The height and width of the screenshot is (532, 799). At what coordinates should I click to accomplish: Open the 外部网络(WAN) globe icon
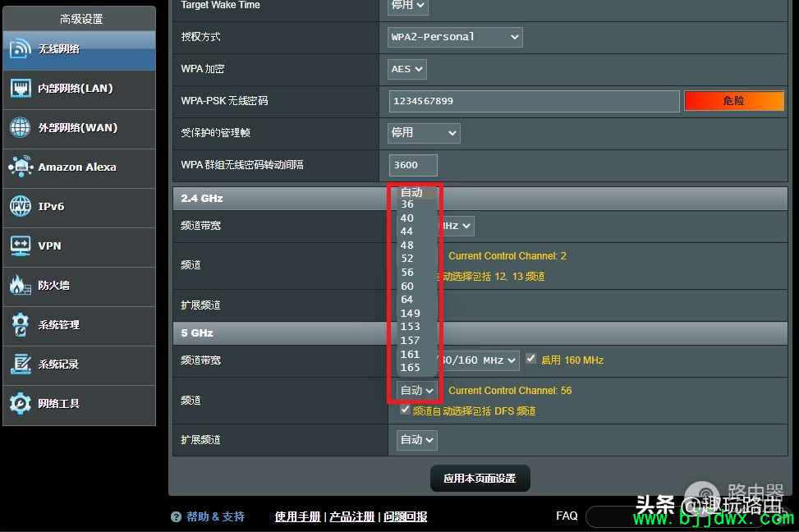point(21,128)
